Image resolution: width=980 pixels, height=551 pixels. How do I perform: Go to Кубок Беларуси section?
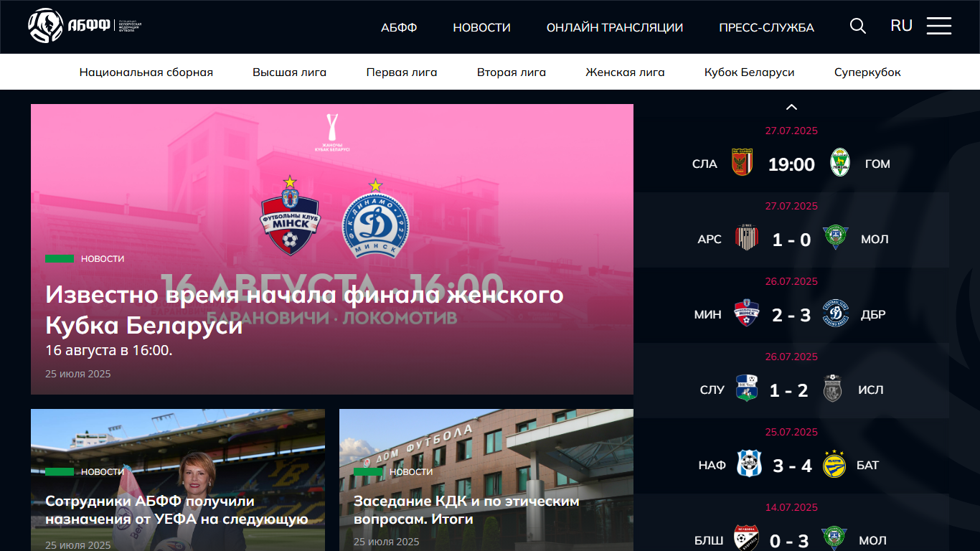tap(750, 72)
